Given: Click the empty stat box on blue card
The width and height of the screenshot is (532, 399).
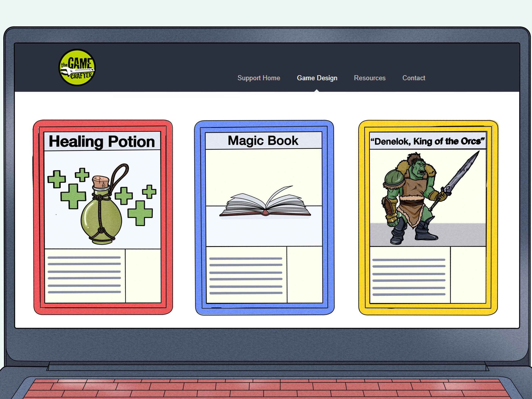Looking at the screenshot, I should click(304, 275).
